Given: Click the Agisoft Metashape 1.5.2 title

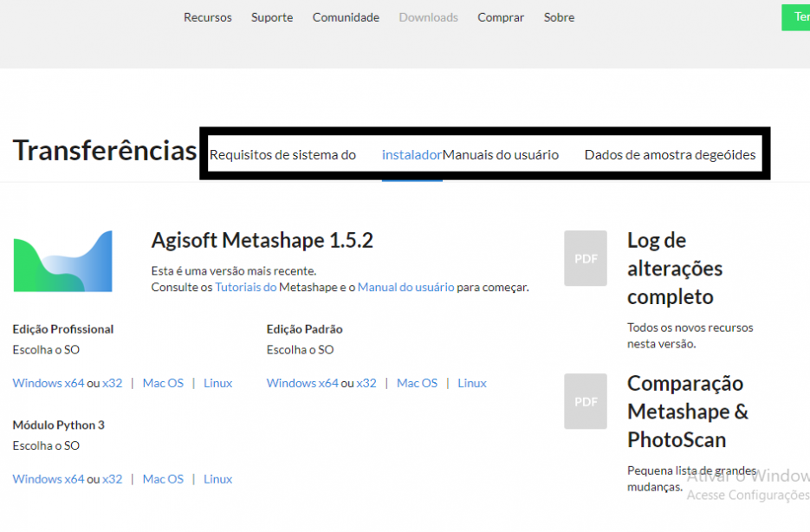Looking at the screenshot, I should click(262, 241).
